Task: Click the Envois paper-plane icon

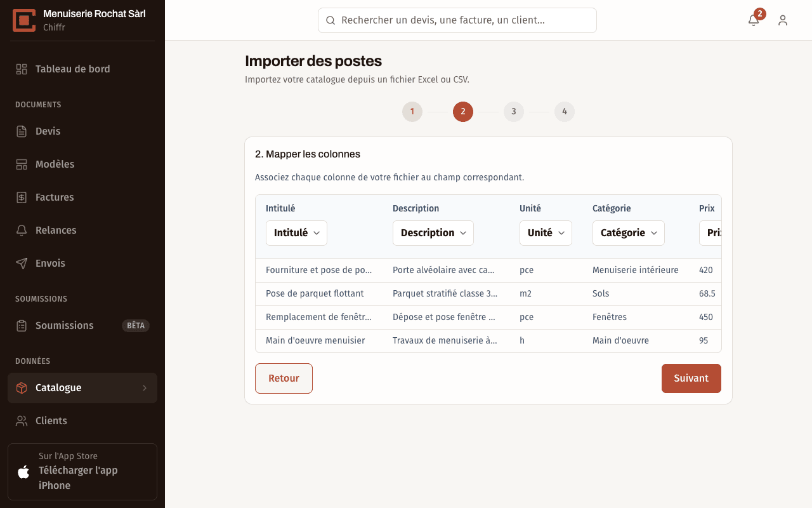Action: 22,264
